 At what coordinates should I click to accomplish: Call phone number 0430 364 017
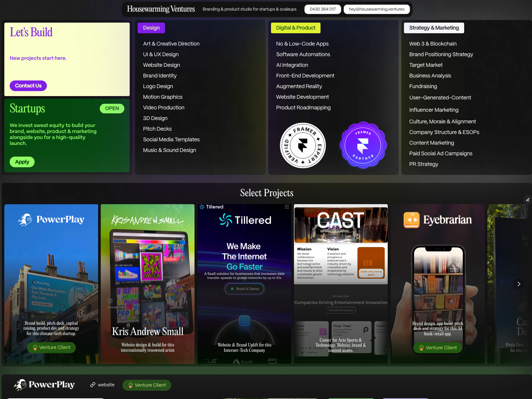(x=323, y=9)
